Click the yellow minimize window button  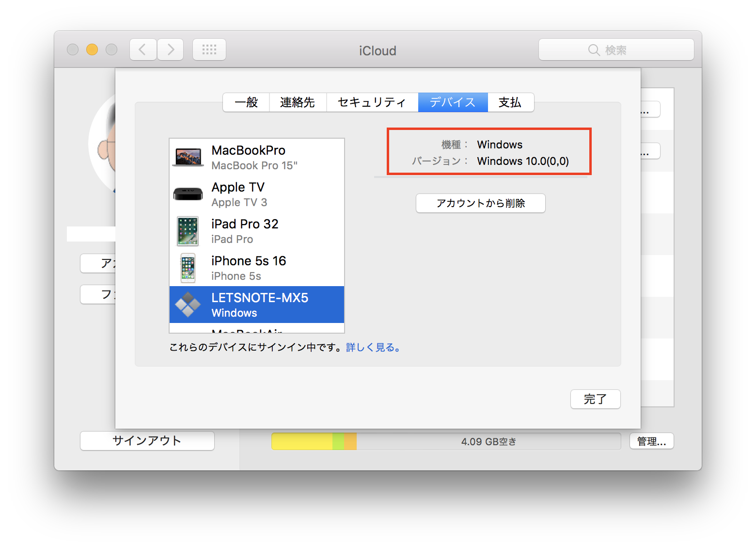coord(92,49)
